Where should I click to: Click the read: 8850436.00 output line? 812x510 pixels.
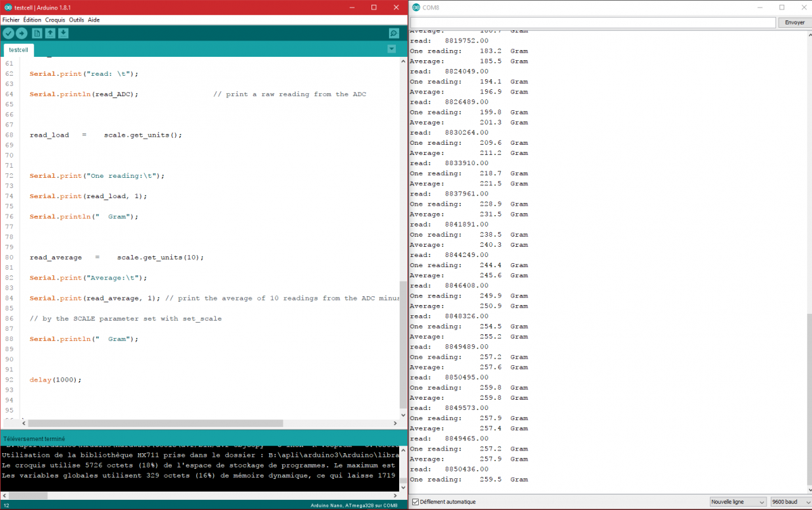pos(449,469)
